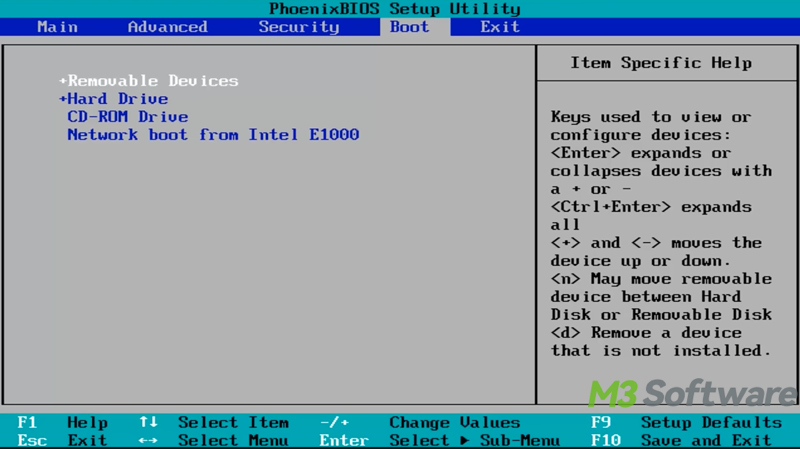Viewport: 800px width, 449px height.
Task: Click the PhoenixBIOS Setup Utility title
Action: 394,9
